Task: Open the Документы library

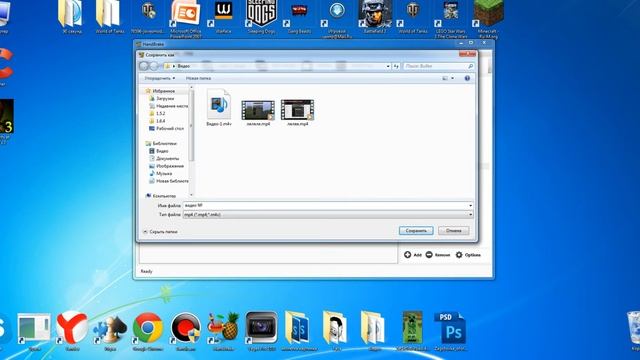Action: point(164,158)
